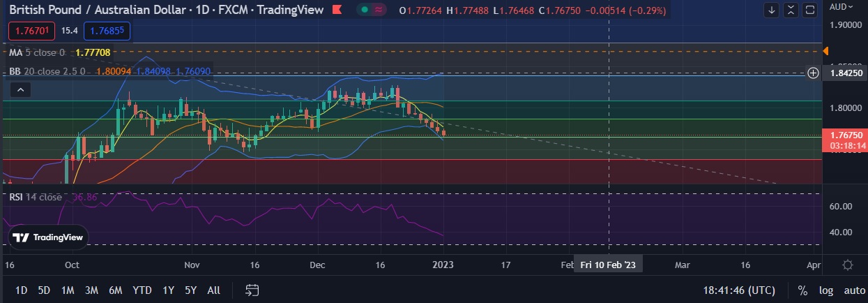This screenshot has width=868, height=303.
Task: Click the chart title British Pound / Australian Dollar
Action: 99,10
